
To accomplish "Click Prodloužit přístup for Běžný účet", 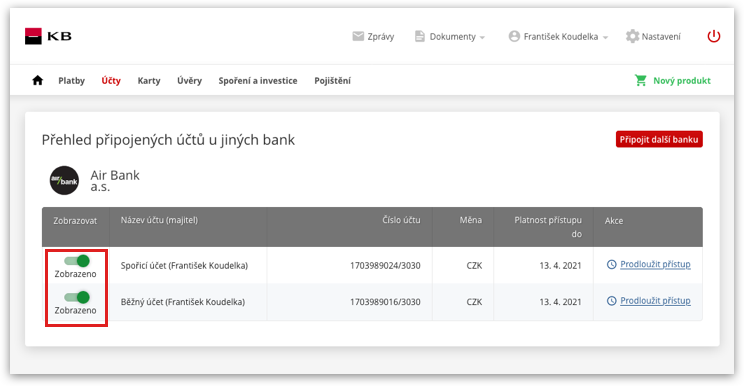I will 655,301.
